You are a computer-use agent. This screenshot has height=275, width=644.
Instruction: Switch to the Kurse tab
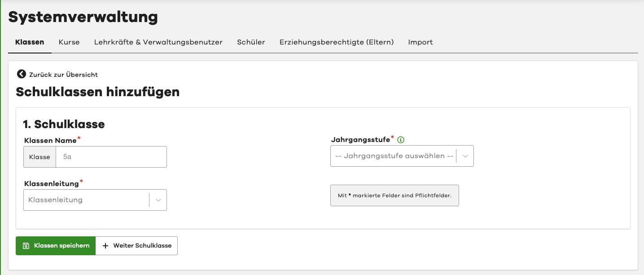[69, 42]
